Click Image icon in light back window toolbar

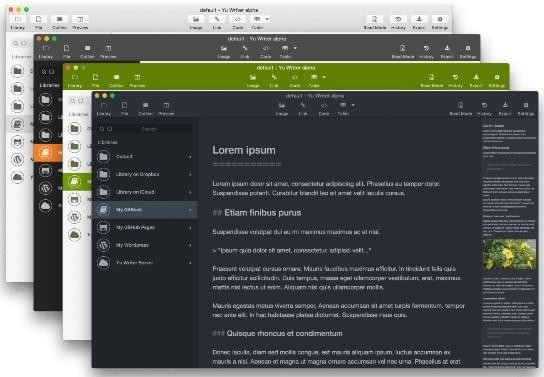click(x=196, y=19)
